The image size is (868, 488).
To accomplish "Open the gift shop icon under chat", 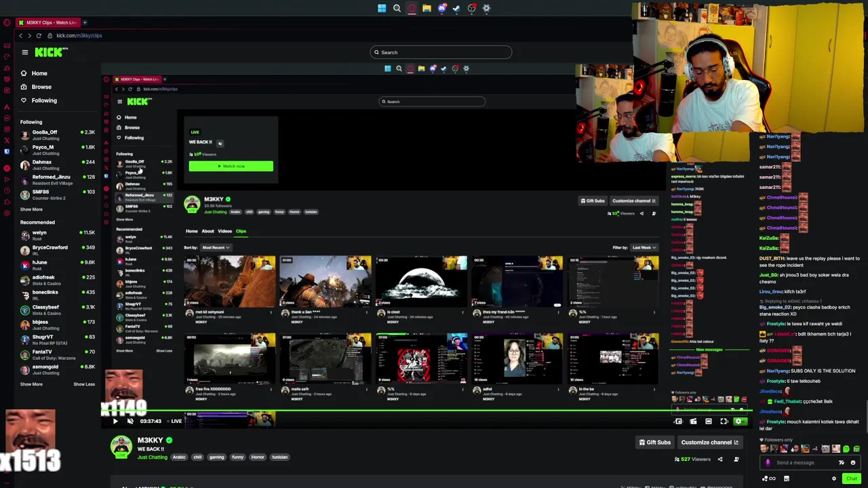I will point(787,479).
